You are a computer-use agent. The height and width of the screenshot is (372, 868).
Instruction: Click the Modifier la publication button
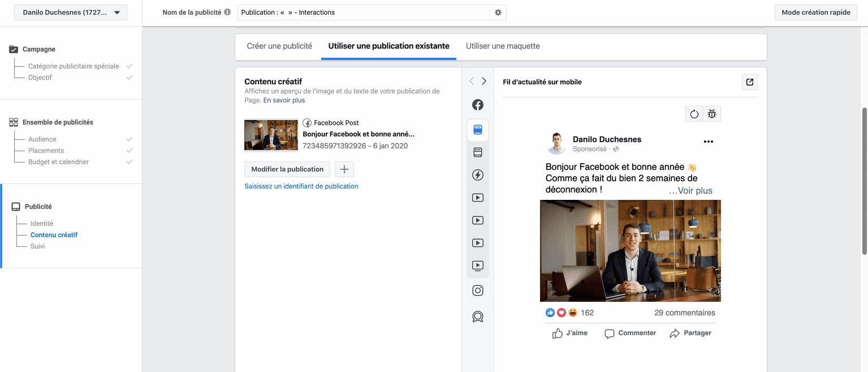(x=287, y=169)
